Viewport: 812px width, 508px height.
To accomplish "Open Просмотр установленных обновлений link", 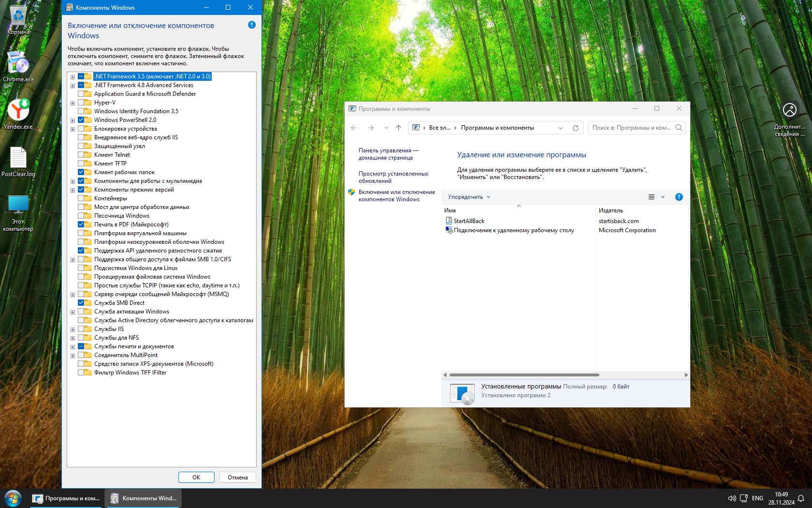I will (393, 177).
